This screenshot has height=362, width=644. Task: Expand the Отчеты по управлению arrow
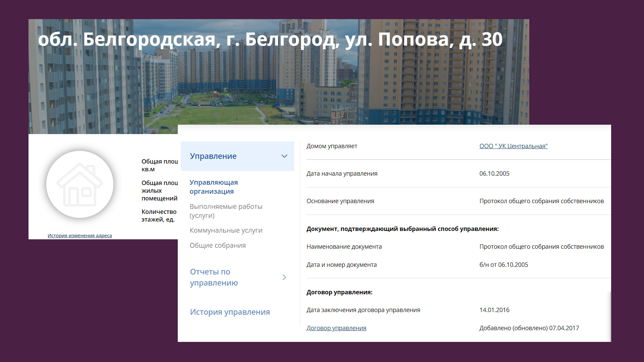click(284, 277)
